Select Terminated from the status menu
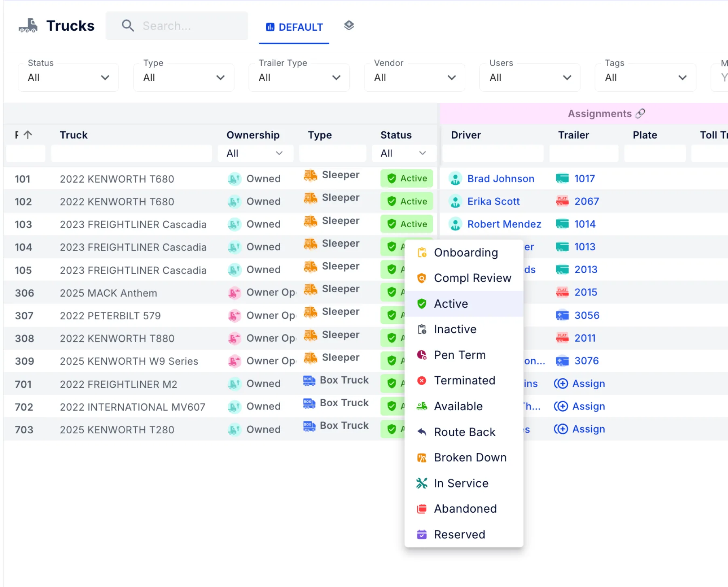Screen dimensions: 728x587 (464, 380)
